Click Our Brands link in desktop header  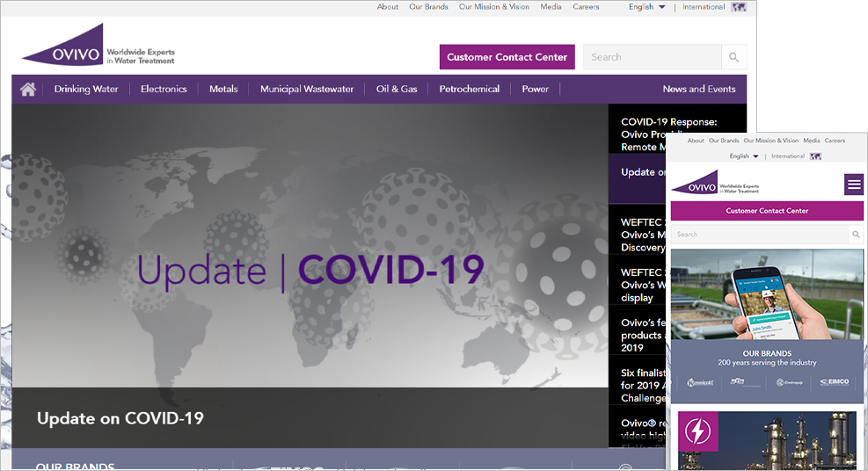coord(428,7)
